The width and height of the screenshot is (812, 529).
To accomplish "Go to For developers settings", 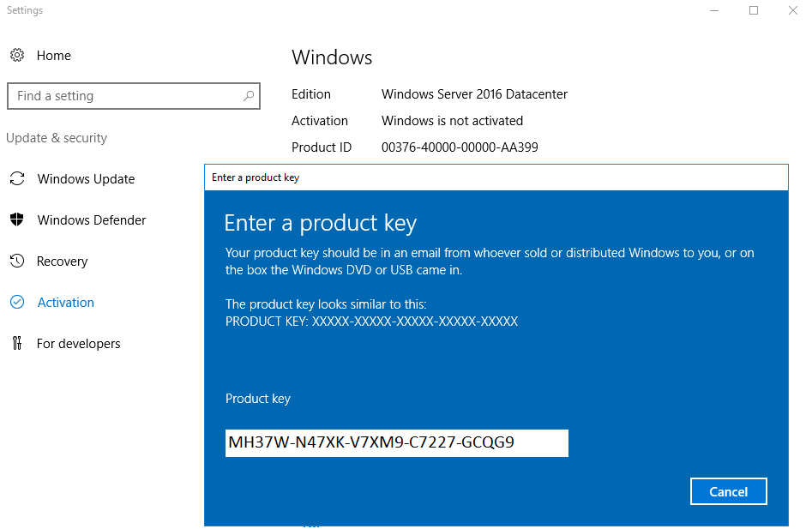I will tap(79, 343).
